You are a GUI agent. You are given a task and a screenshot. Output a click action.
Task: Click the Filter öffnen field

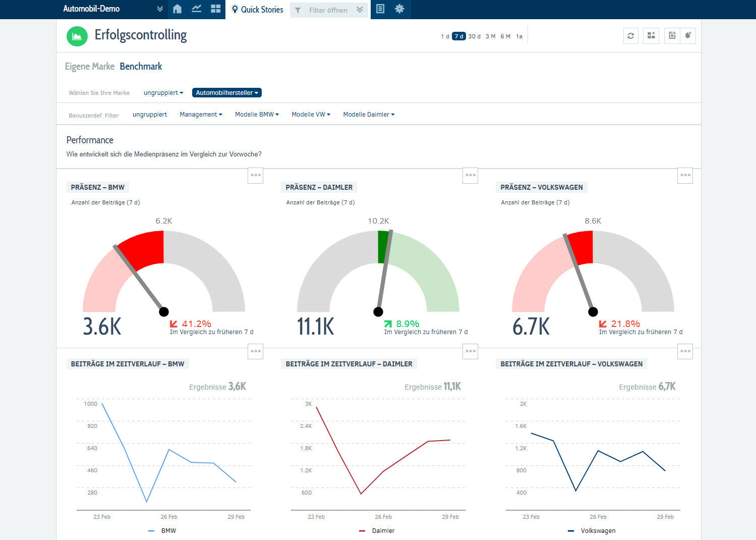coord(328,10)
